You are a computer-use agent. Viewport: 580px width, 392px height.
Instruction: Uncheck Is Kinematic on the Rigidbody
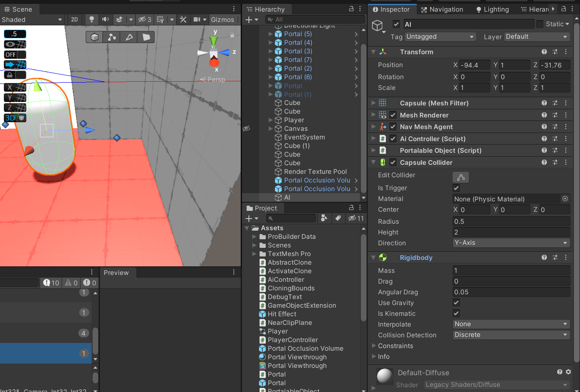tap(456, 313)
